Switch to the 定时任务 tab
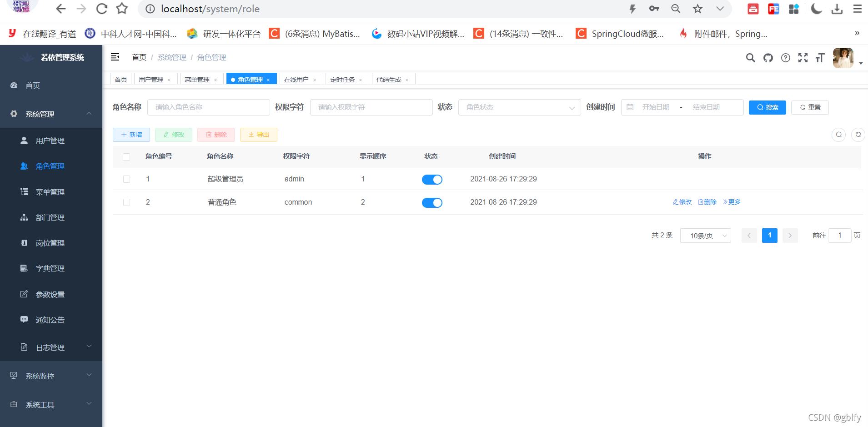 tap(344, 79)
